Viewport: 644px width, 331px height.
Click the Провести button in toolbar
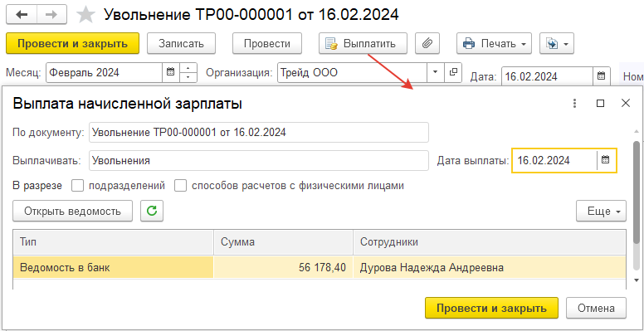coord(267,43)
